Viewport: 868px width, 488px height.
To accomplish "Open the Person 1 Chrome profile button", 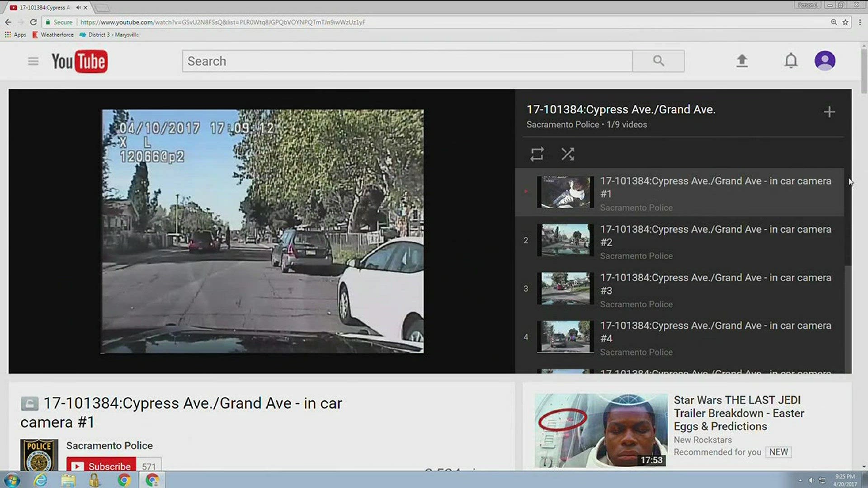I will 807,5.
